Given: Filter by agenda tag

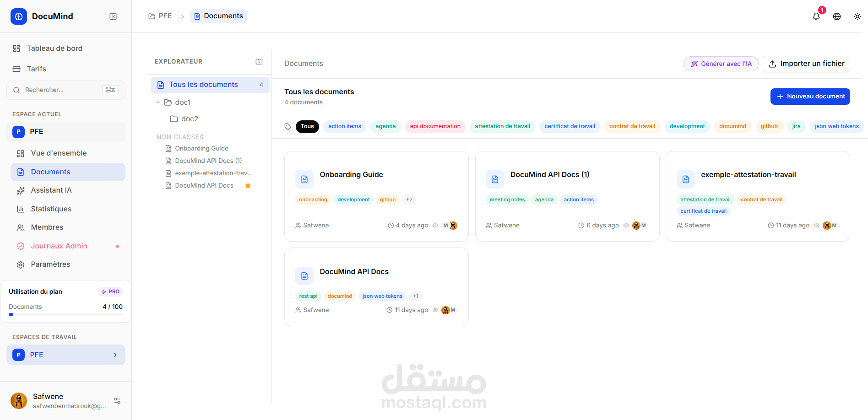Looking at the screenshot, I should (385, 127).
